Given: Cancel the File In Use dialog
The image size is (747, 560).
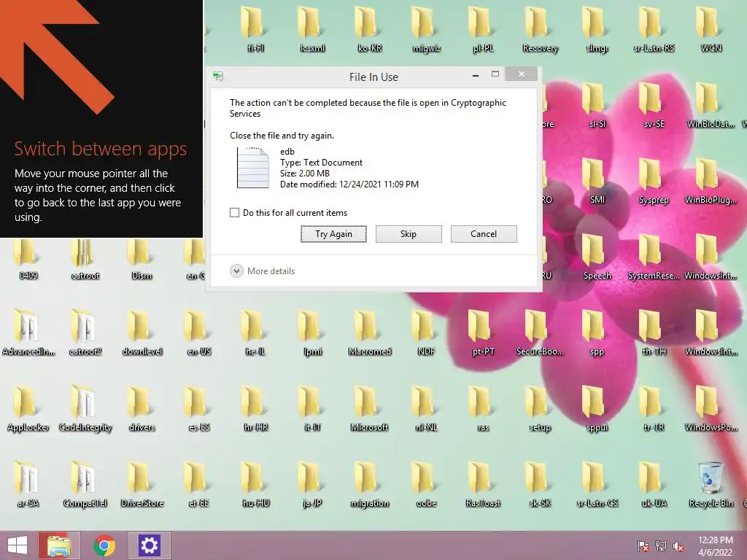Looking at the screenshot, I should click(484, 234).
